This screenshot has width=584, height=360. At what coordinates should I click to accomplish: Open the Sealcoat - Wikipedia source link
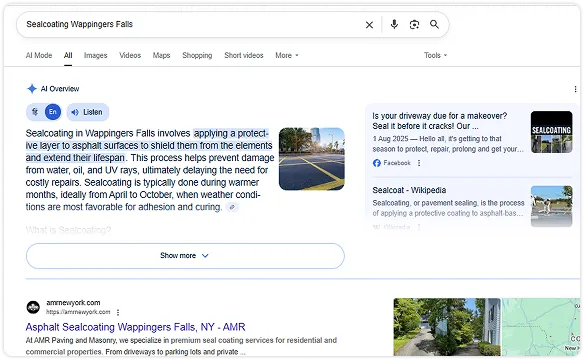[409, 190]
